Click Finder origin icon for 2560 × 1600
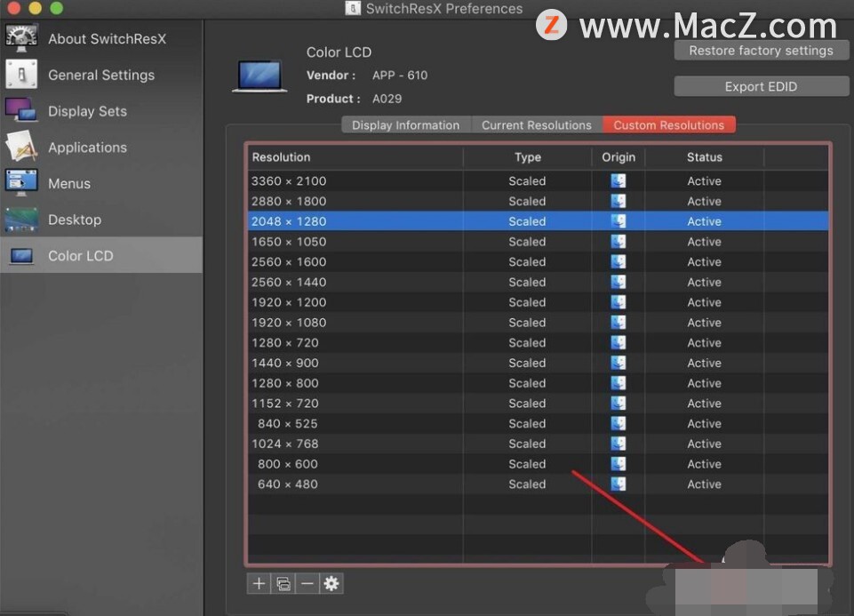Image resolution: width=854 pixels, height=616 pixels. click(619, 261)
